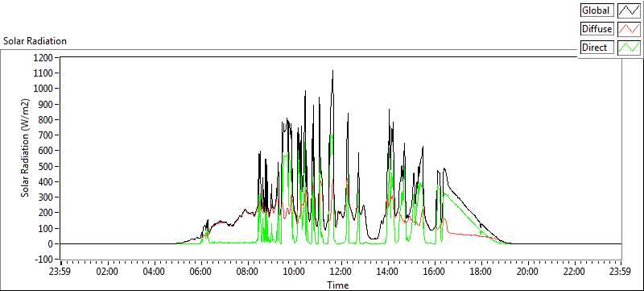This screenshot has height=291, width=644.
Task: Click the 22:00 time axis label
Action: (574, 272)
